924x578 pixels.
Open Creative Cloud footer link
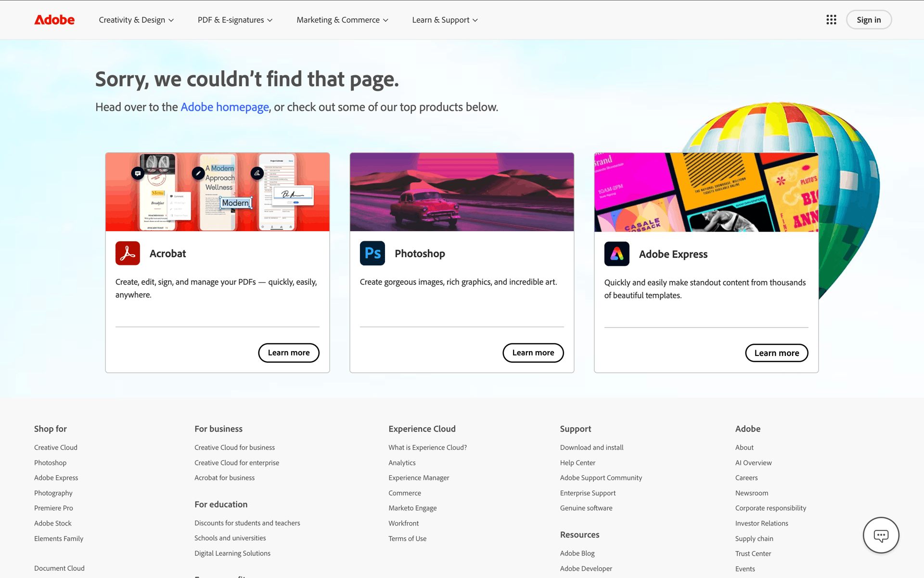(56, 447)
